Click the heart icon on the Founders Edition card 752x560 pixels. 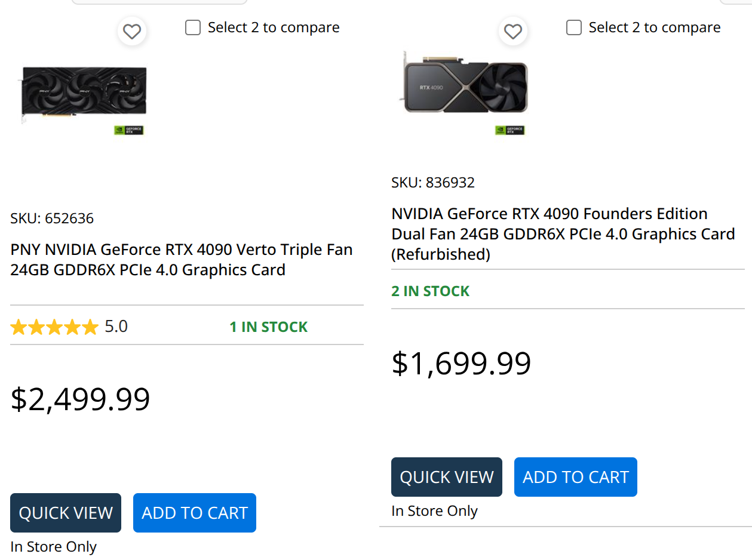[x=513, y=31]
